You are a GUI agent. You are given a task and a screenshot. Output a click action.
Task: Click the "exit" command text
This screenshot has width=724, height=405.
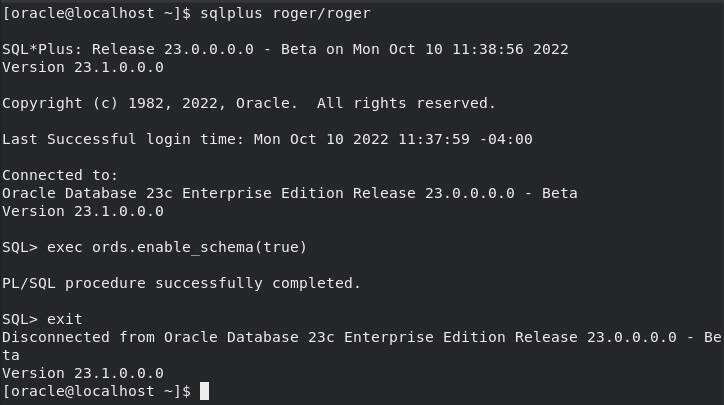[x=65, y=319]
